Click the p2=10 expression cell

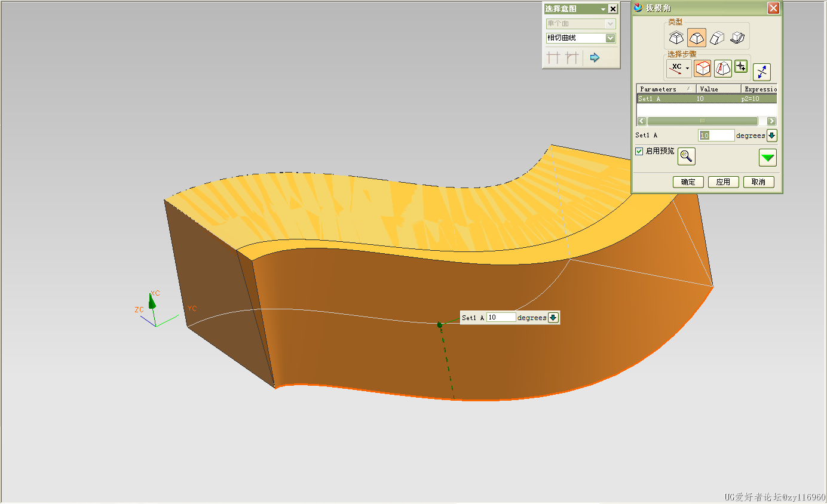[x=751, y=99]
